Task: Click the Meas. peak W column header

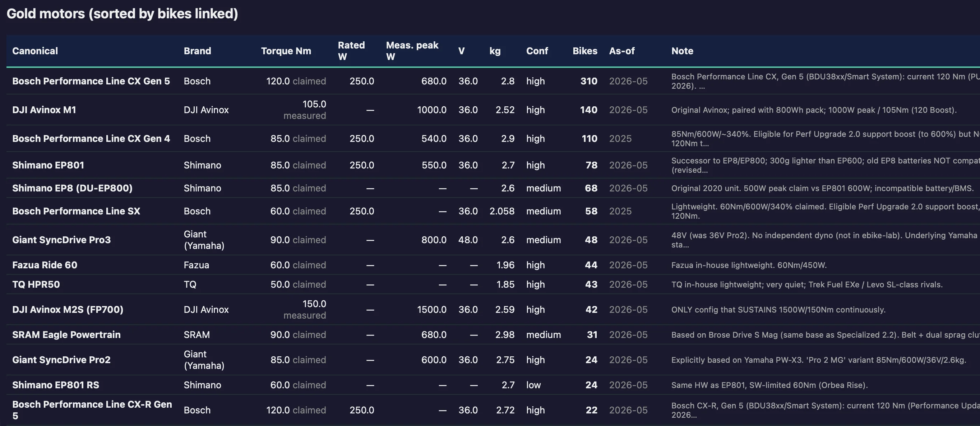Action: click(x=412, y=51)
